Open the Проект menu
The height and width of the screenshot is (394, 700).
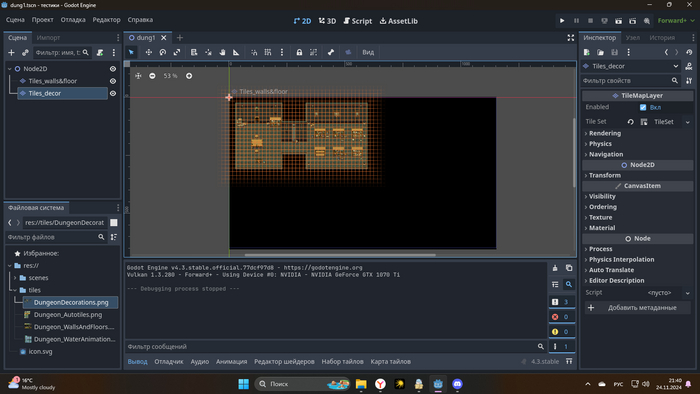coord(42,20)
